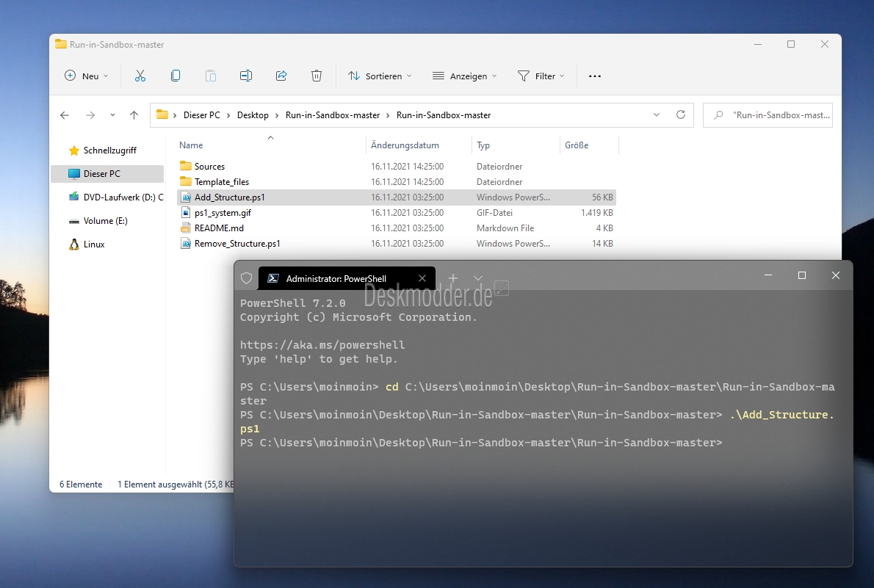Click the https://aka.ms/powershell text in terminal
Image resolution: width=874 pixels, height=588 pixels.
[322, 345]
